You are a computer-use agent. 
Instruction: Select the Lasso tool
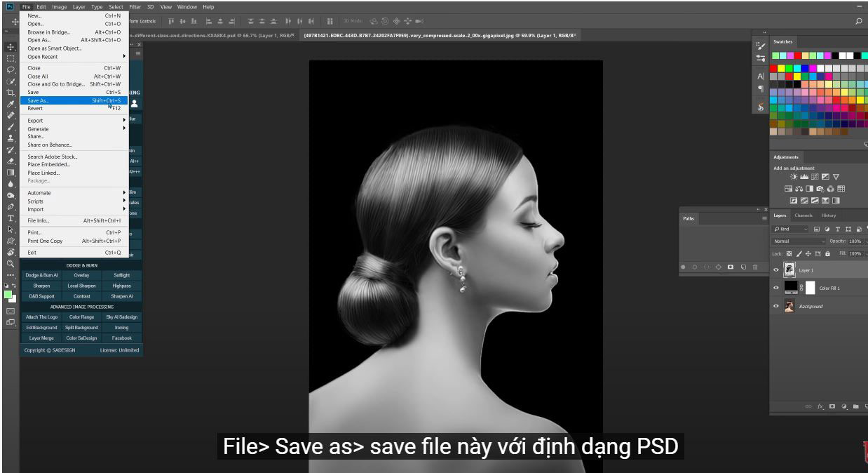11,69
